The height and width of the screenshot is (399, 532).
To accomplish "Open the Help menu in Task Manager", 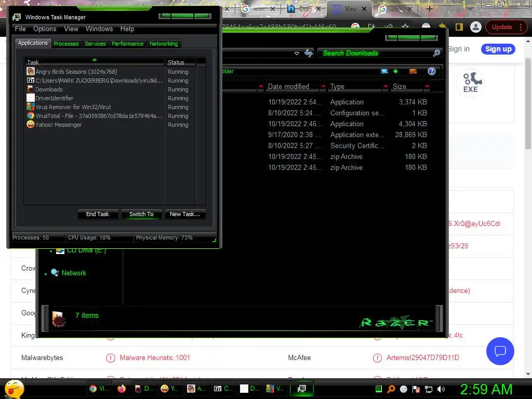I will pyautogui.click(x=127, y=29).
